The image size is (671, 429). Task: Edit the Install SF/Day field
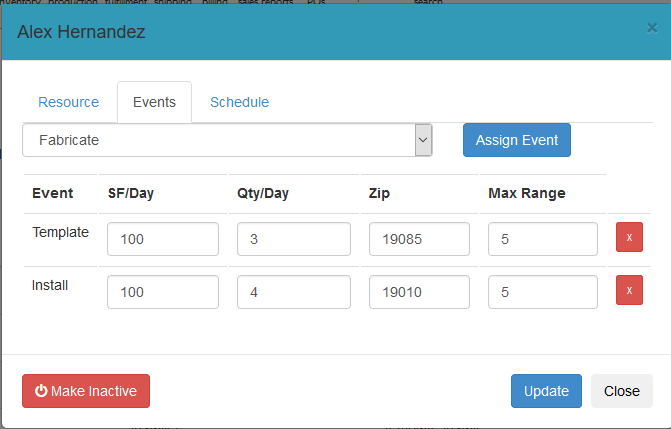pos(162,292)
